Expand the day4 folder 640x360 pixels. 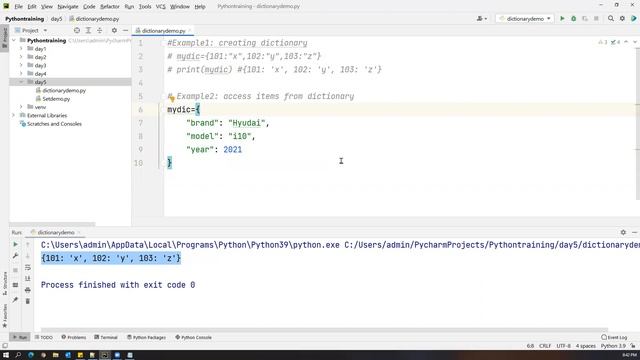21,74
